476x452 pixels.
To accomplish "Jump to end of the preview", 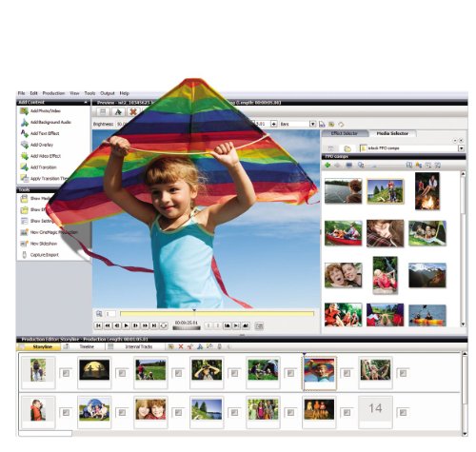I will coord(154,325).
